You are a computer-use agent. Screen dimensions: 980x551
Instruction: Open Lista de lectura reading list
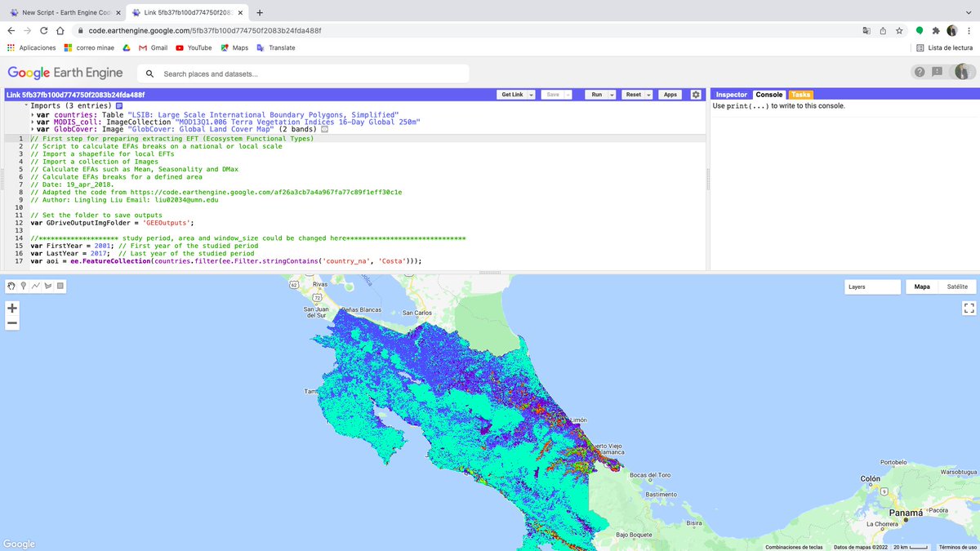(x=945, y=47)
